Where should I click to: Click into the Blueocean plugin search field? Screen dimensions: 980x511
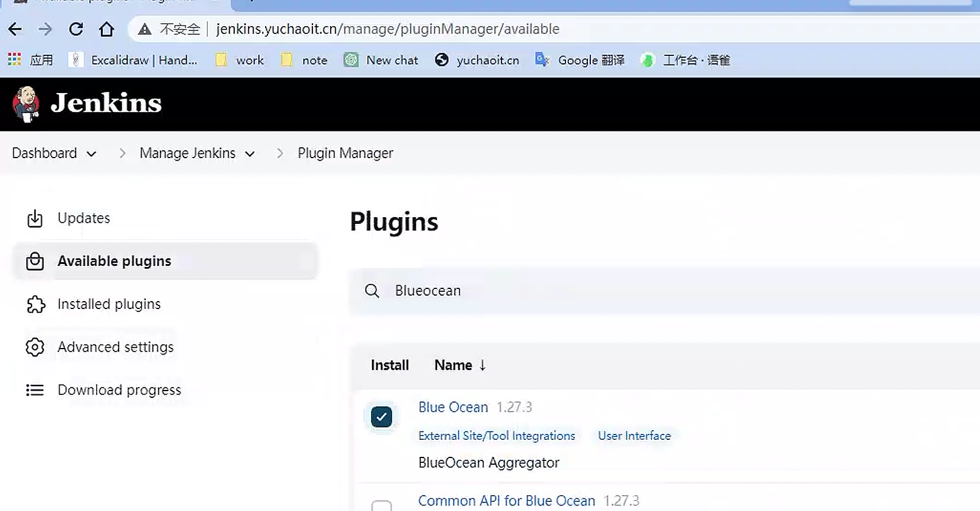(x=608, y=291)
